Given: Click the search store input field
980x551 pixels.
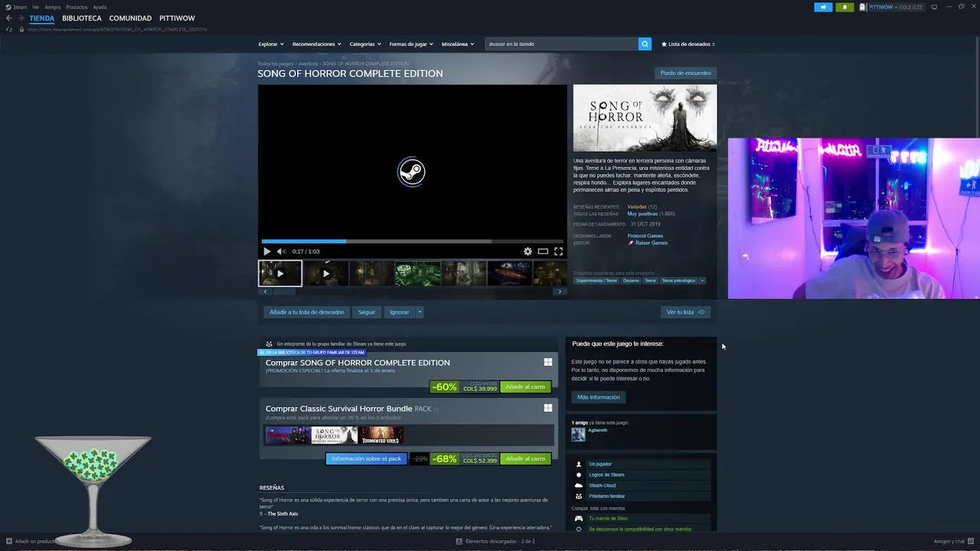Looking at the screenshot, I should [x=562, y=44].
